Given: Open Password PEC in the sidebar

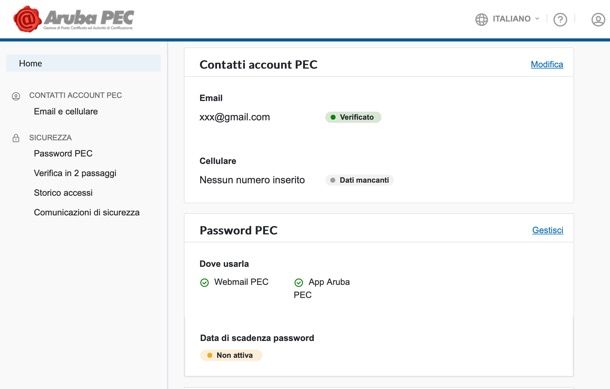Looking at the screenshot, I should (x=63, y=154).
